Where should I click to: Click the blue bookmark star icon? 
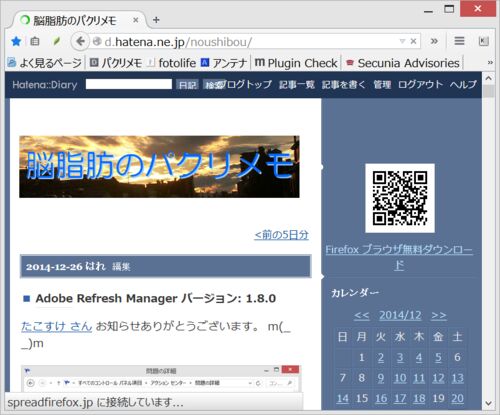pos(16,41)
